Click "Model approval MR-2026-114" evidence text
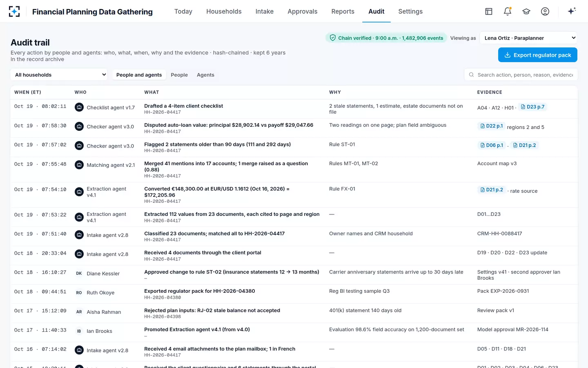588x368 pixels. click(x=513, y=330)
